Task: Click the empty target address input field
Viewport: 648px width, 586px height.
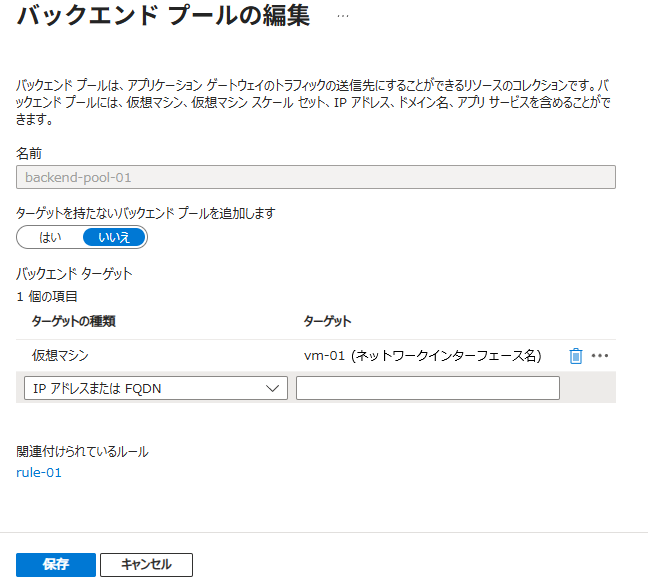Action: pos(428,388)
